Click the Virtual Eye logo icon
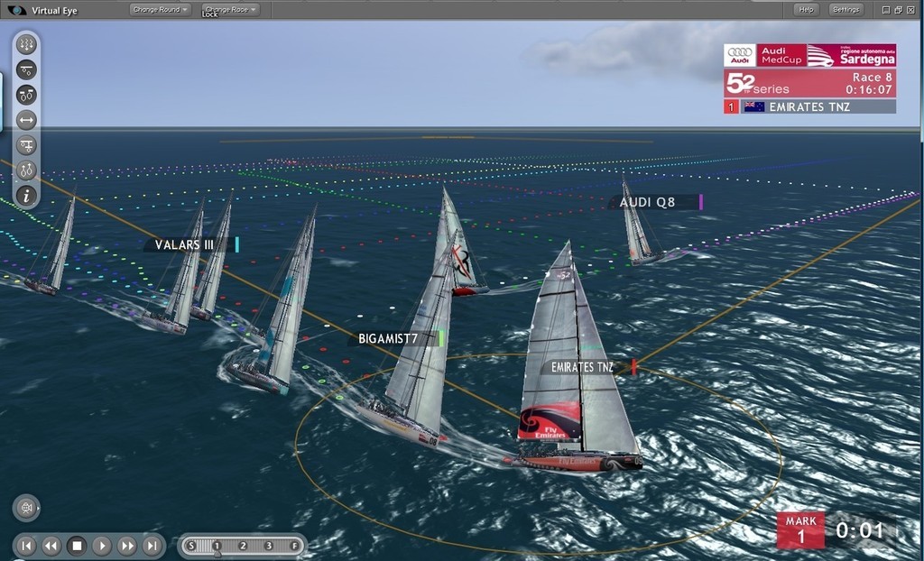924x561 pixels. pyautogui.click(x=16, y=10)
